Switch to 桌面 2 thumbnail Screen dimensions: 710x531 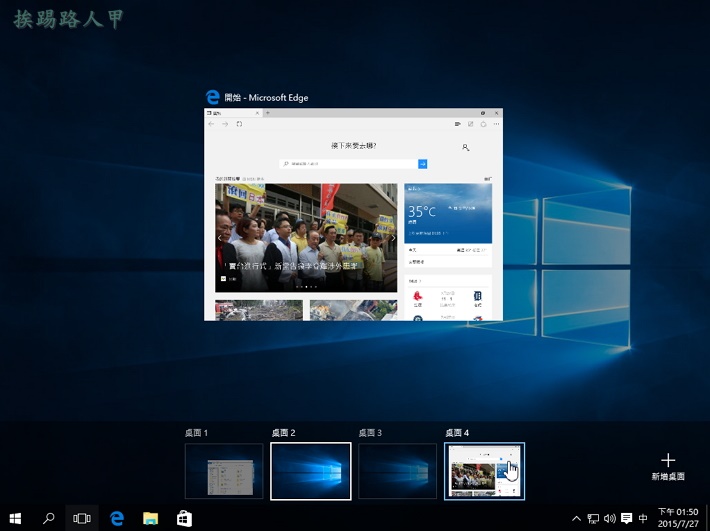311,471
